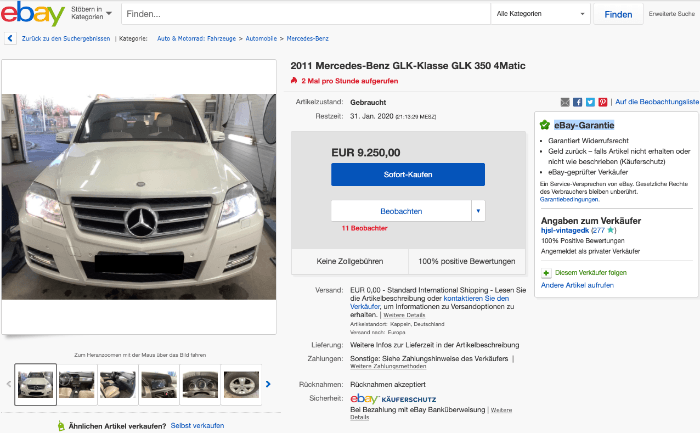Image resolution: width=700 pixels, height=433 pixels.
Task: Expand the Beobachten dropdown arrow
Action: point(478,211)
